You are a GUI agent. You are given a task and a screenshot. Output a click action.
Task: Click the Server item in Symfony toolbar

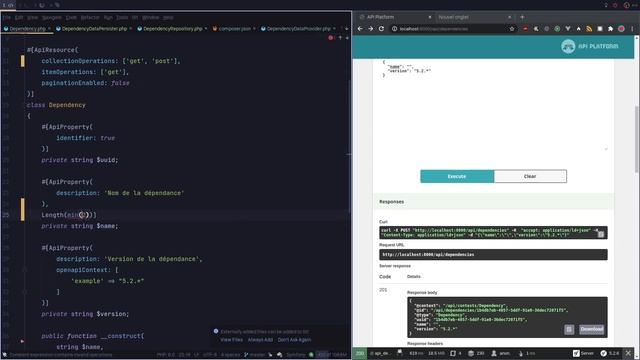click(x=583, y=353)
